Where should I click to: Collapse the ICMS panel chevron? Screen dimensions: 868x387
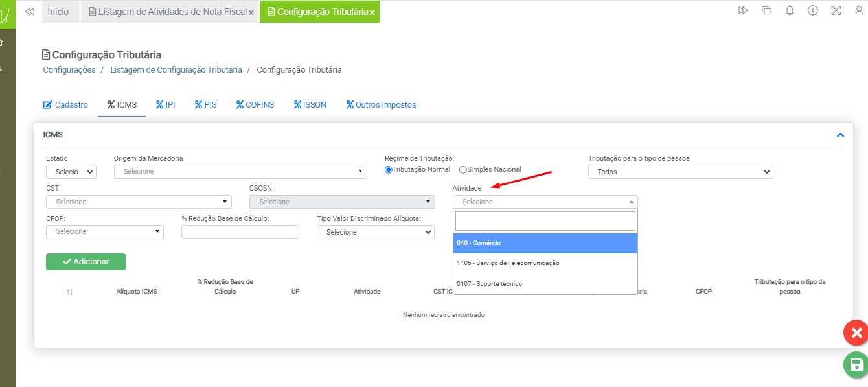(x=840, y=135)
